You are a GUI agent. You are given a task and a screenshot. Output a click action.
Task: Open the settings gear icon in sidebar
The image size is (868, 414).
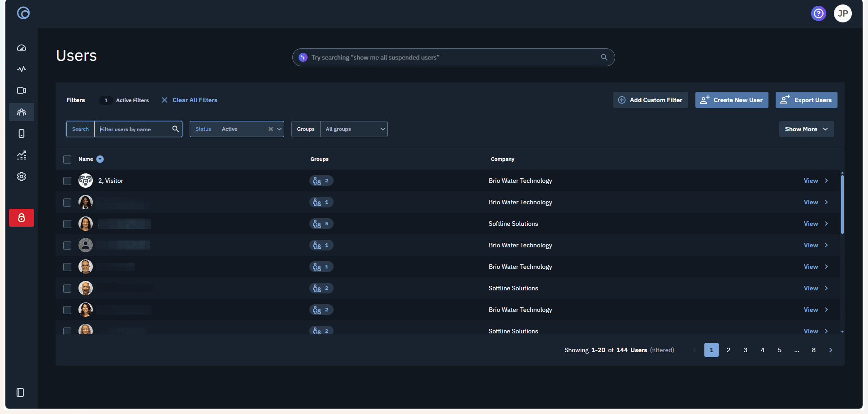tap(22, 177)
